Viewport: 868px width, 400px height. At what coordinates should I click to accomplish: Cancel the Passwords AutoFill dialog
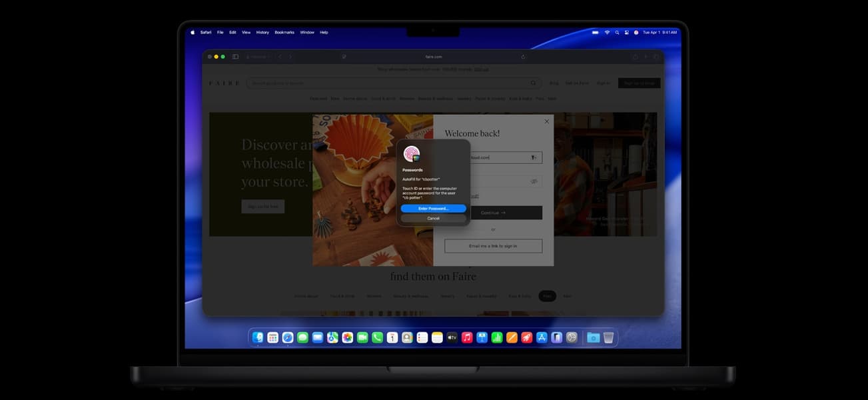(433, 218)
